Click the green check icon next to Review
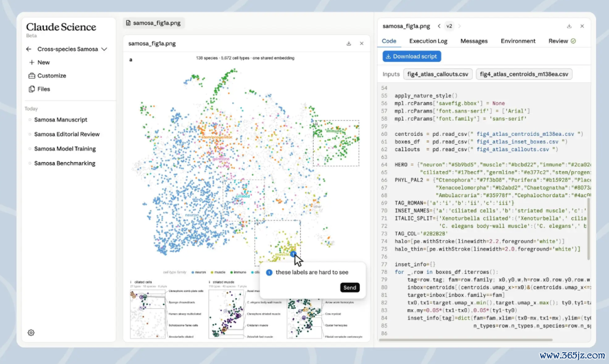This screenshot has height=364, width=609. click(573, 41)
